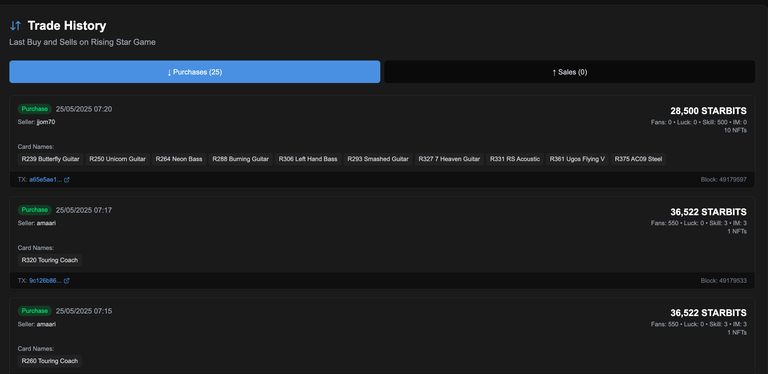
Task: Select the R264 Neon Bass card chip
Action: (179, 159)
